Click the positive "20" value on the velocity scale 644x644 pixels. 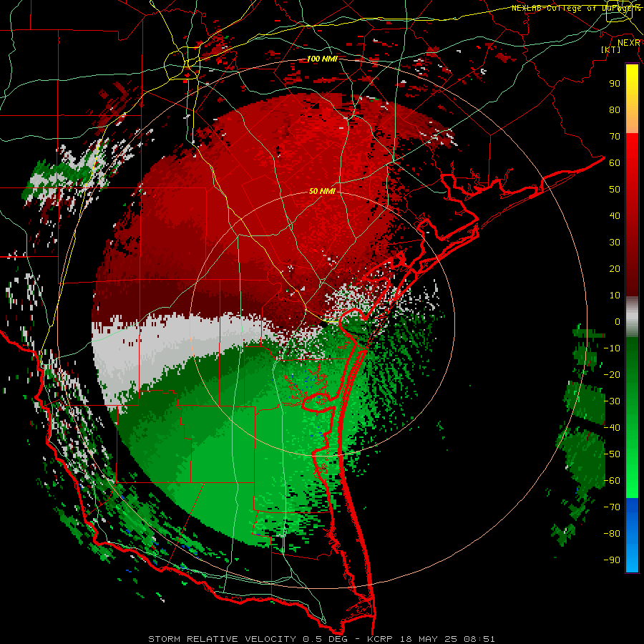(x=615, y=268)
